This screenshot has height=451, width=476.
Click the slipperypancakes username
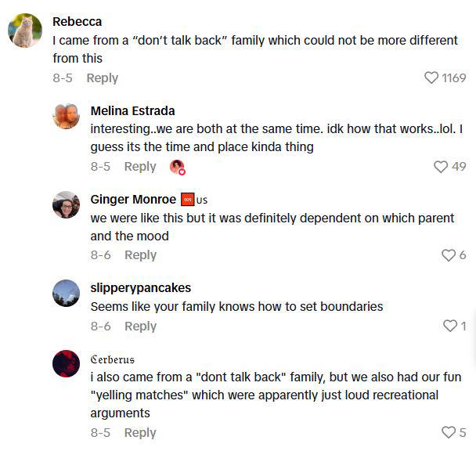[140, 287]
